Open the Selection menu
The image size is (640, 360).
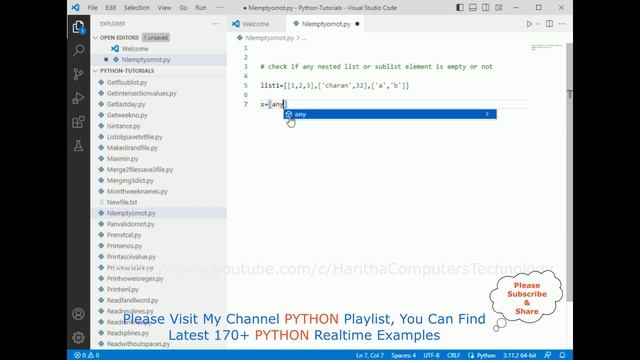point(137,8)
